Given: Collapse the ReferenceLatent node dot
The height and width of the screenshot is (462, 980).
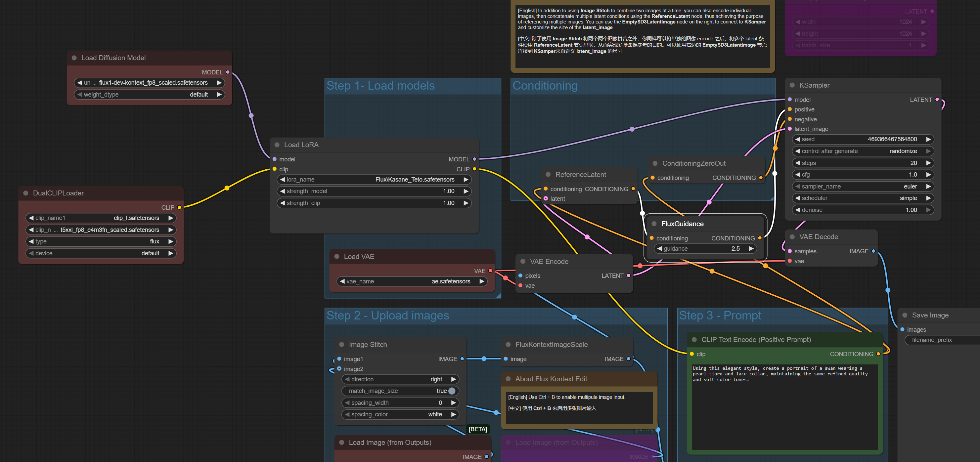Looking at the screenshot, I should pos(548,175).
